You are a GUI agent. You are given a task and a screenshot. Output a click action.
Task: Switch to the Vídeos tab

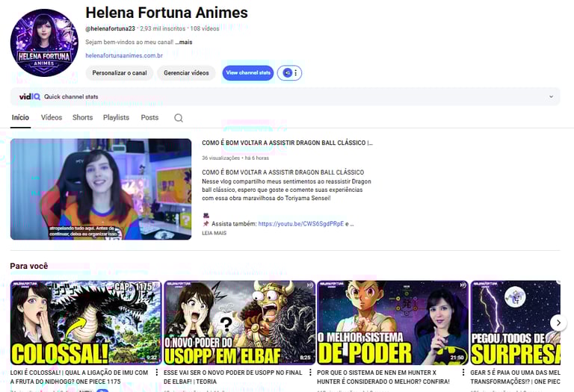pyautogui.click(x=52, y=117)
